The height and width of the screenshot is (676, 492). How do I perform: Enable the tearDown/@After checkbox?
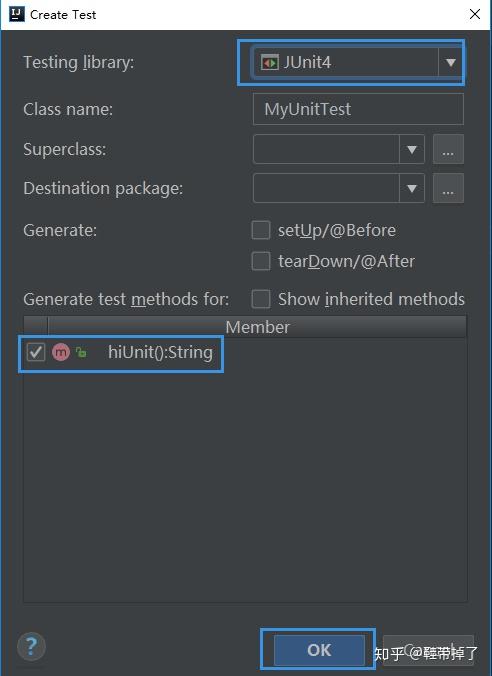(261, 261)
